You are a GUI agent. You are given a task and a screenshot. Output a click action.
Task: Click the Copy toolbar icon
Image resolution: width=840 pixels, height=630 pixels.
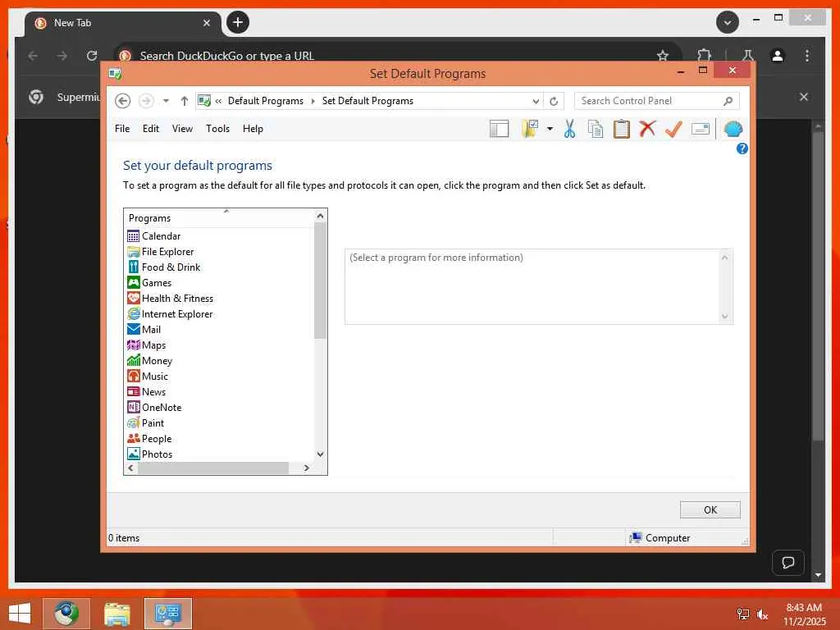[x=596, y=129]
